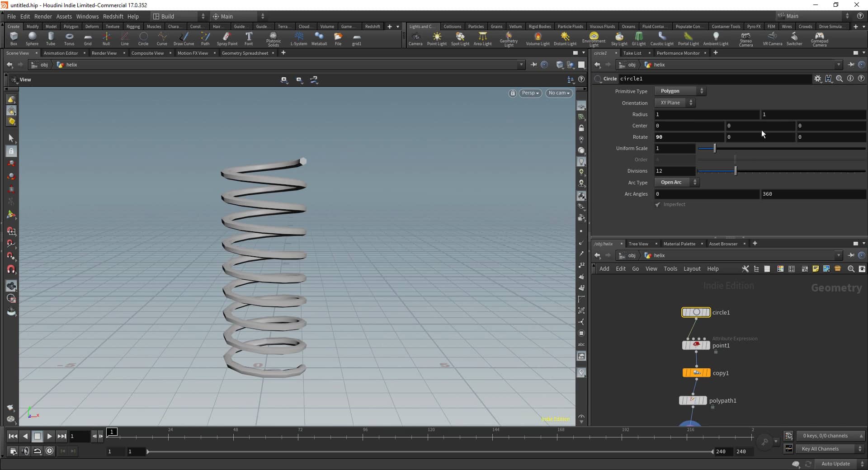Open the Arc Type dropdown
Screen dimensions: 868x470
[676, 182]
